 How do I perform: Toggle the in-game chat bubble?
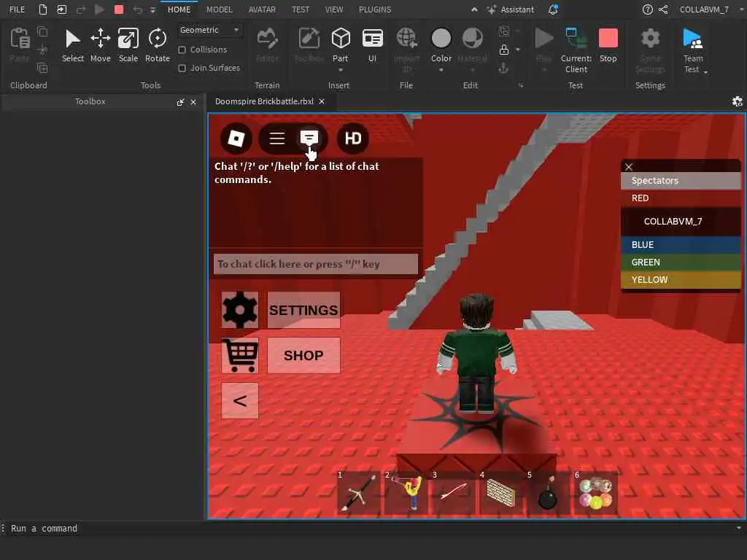[x=309, y=138]
